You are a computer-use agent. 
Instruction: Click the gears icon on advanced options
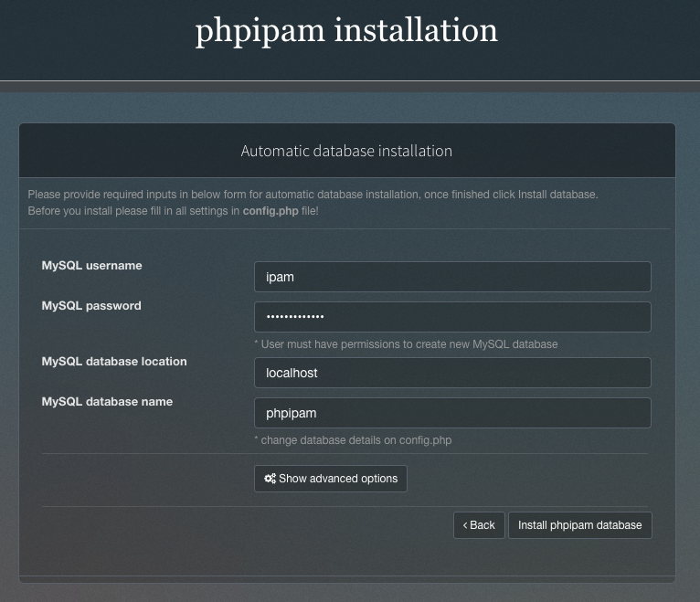click(270, 479)
